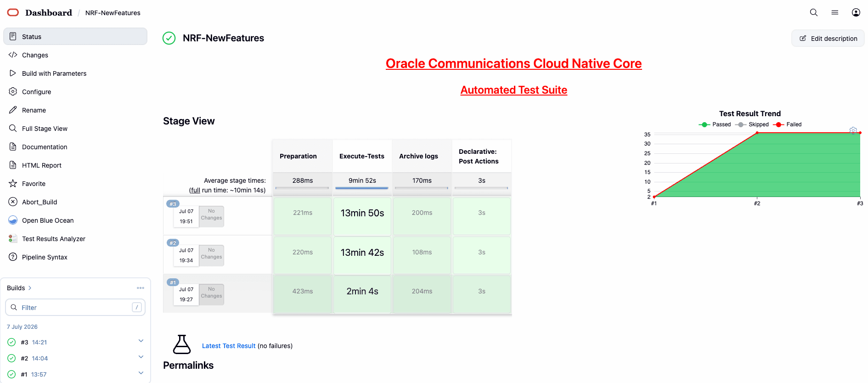This screenshot has width=868, height=383.
Task: Click the Pipeline Syntax help icon
Action: [13, 257]
